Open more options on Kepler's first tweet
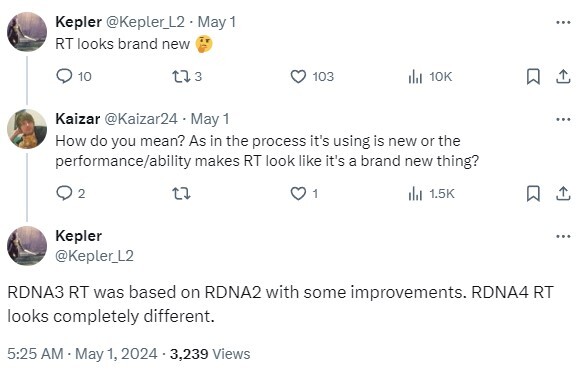Viewport: 585px width, 373px height. tap(563, 22)
